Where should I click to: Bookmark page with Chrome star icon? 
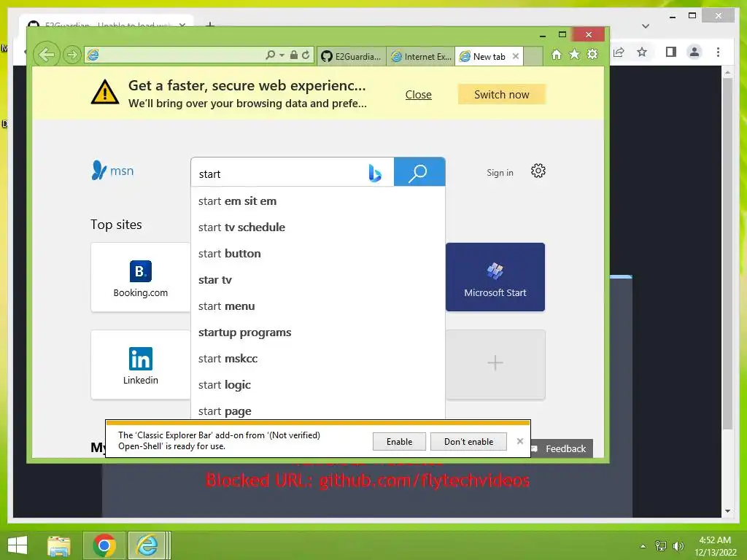pyautogui.click(x=642, y=52)
